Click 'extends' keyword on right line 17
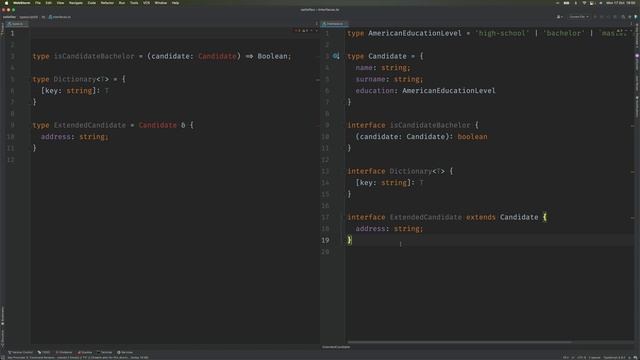The width and height of the screenshot is (640, 360). click(480, 217)
